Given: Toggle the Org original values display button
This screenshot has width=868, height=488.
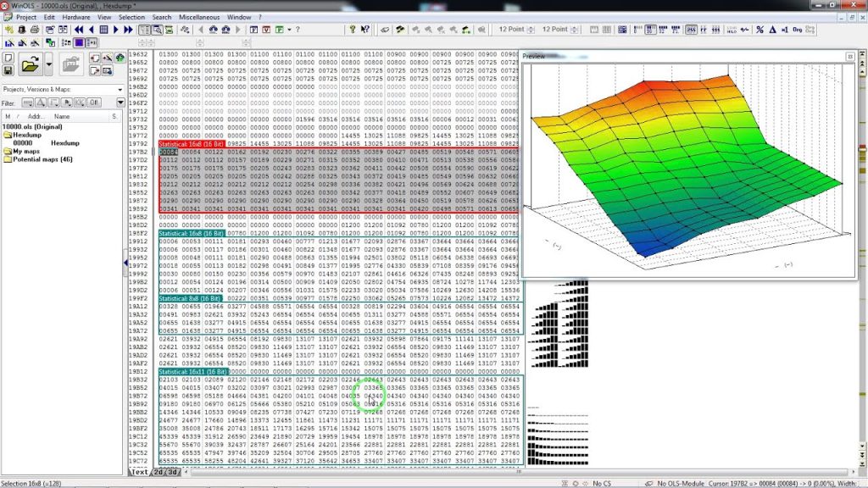Looking at the screenshot, I should tap(798, 30).
